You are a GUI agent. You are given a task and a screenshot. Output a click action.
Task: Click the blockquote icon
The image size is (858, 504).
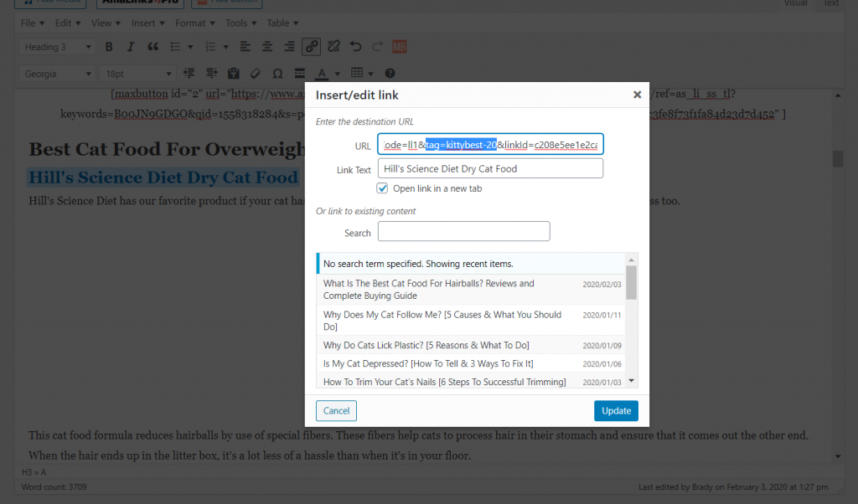[152, 47]
